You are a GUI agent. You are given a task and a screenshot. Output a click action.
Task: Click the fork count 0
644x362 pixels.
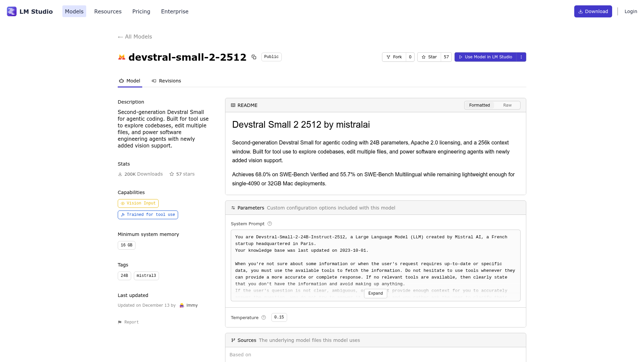pos(410,57)
